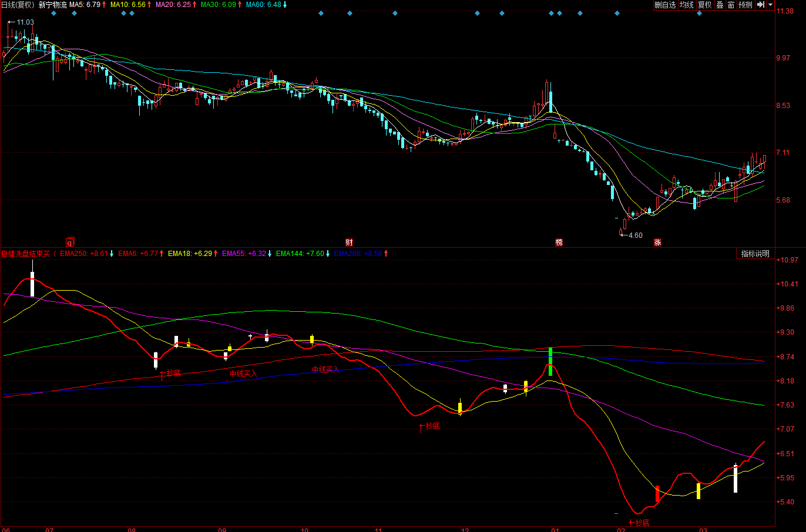Toggle the 均线 moving average display

[x=687, y=5]
